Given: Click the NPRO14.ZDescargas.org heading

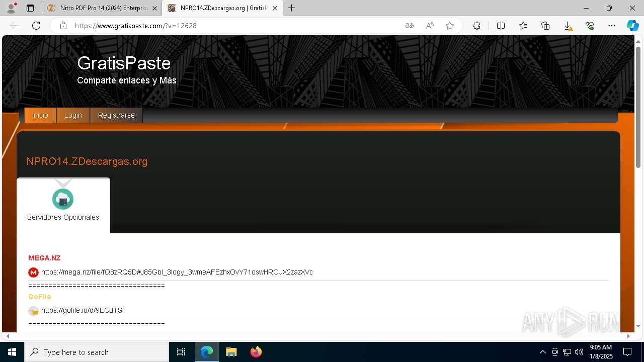Looking at the screenshot, I should [x=87, y=161].
